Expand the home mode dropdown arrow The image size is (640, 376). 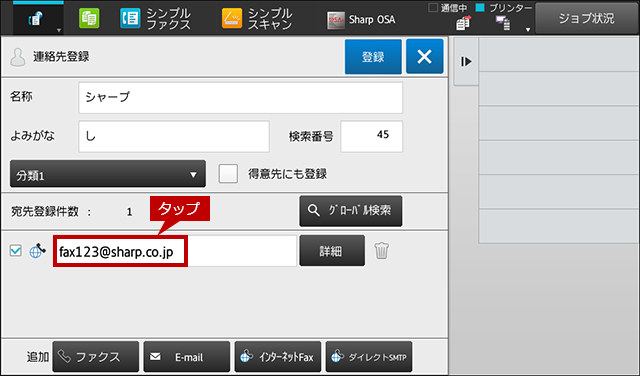point(59,30)
